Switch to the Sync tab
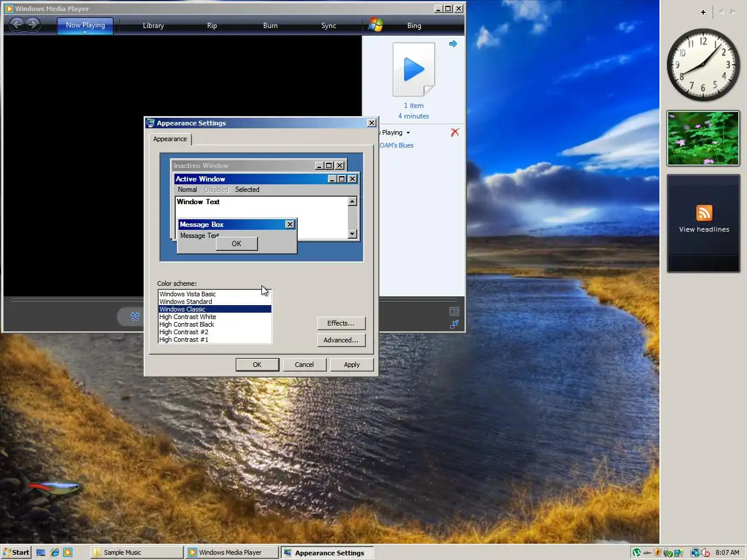The image size is (747, 560). coord(329,26)
